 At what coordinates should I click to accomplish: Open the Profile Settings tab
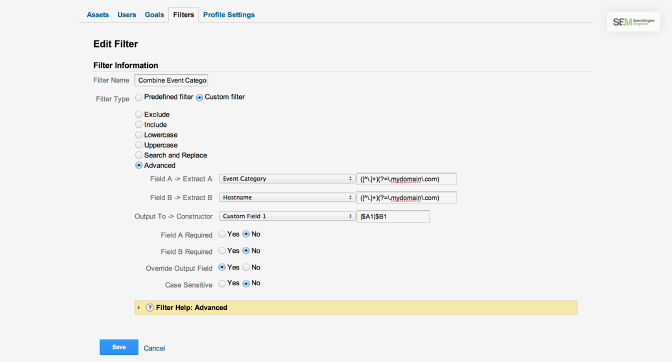(229, 15)
